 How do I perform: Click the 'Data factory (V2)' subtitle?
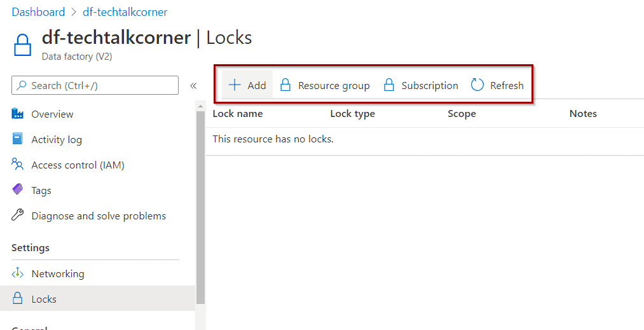(77, 57)
